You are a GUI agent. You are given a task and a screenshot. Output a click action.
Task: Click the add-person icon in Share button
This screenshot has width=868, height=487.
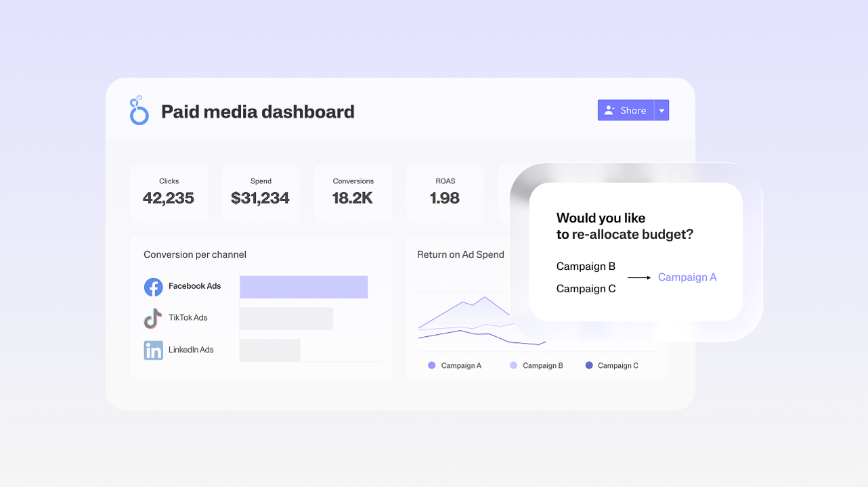tap(609, 110)
